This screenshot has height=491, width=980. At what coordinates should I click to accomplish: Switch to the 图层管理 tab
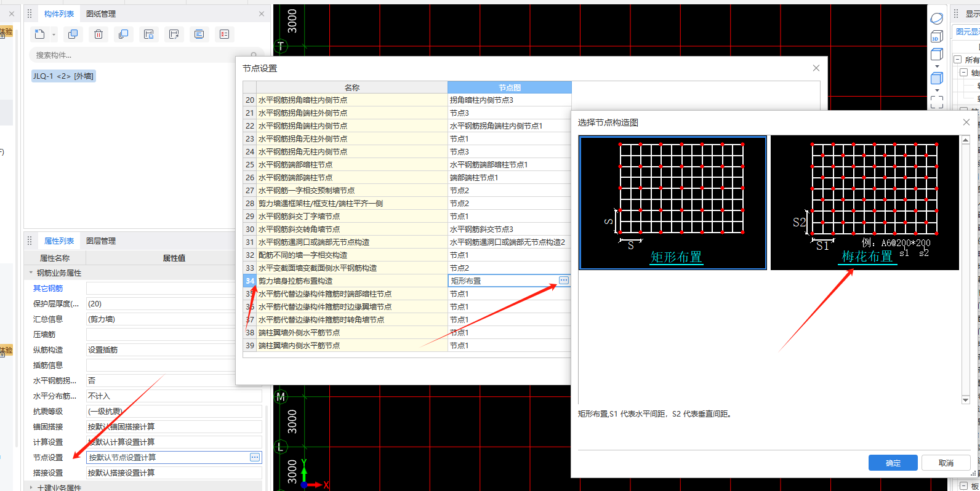pos(101,241)
